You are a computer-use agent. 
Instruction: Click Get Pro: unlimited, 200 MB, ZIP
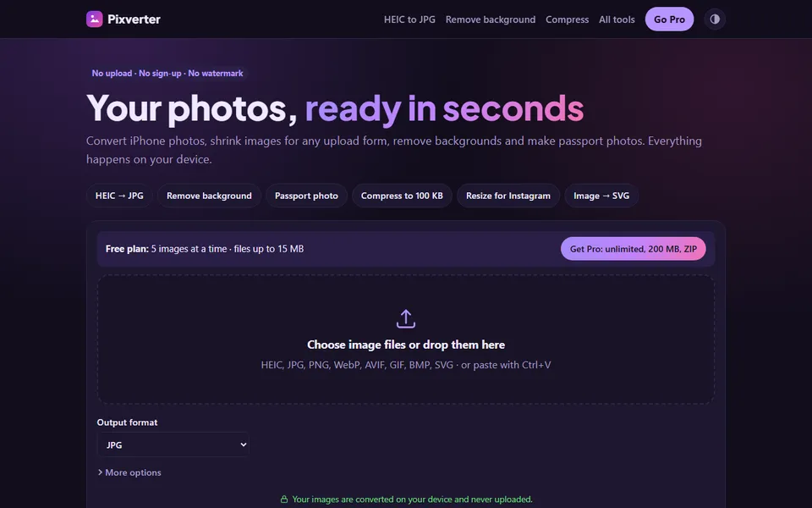(x=634, y=249)
